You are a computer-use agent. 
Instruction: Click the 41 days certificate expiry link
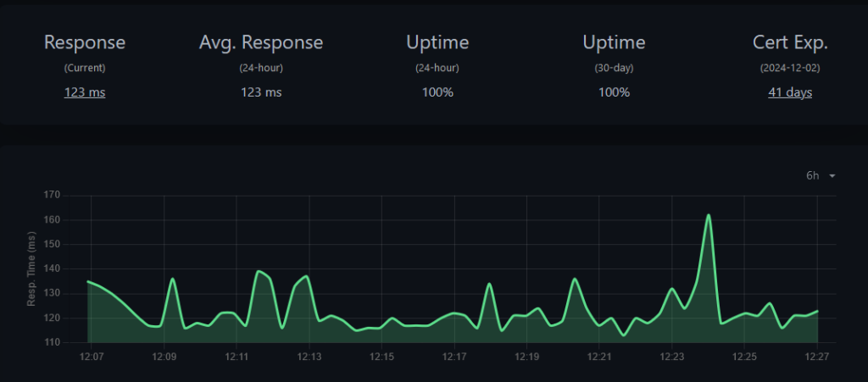[790, 92]
